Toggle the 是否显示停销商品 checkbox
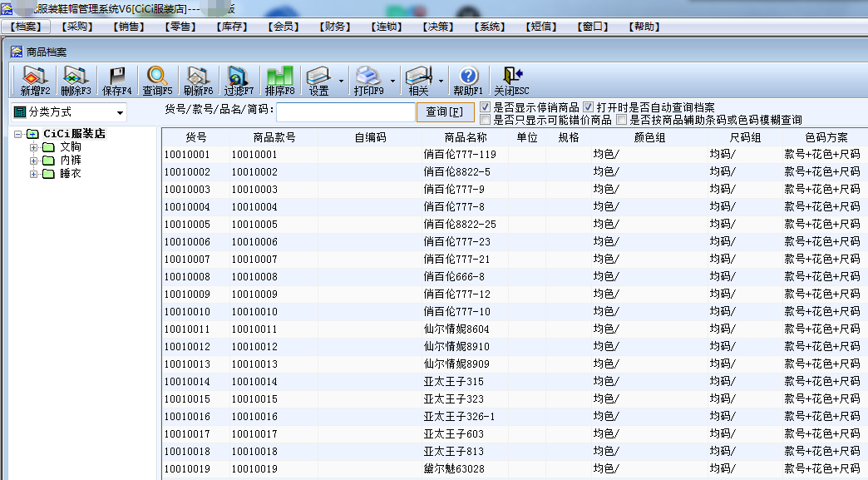Image resolution: width=868 pixels, height=480 pixels. pos(485,106)
